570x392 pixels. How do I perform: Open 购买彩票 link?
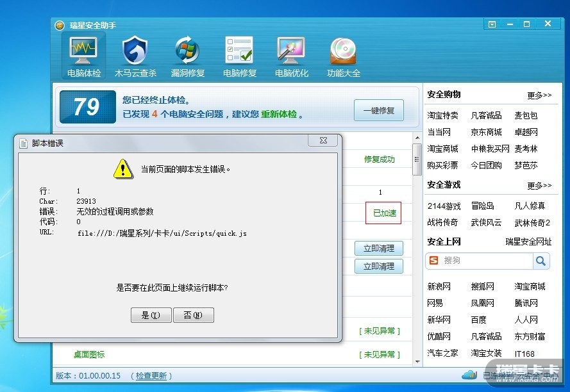point(443,166)
